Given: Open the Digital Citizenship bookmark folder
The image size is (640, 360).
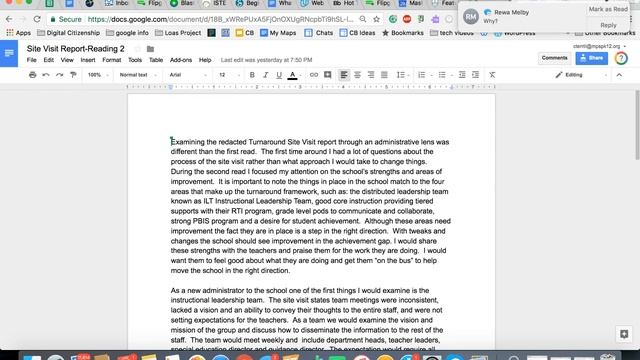Looking at the screenshot, I should (69, 33).
